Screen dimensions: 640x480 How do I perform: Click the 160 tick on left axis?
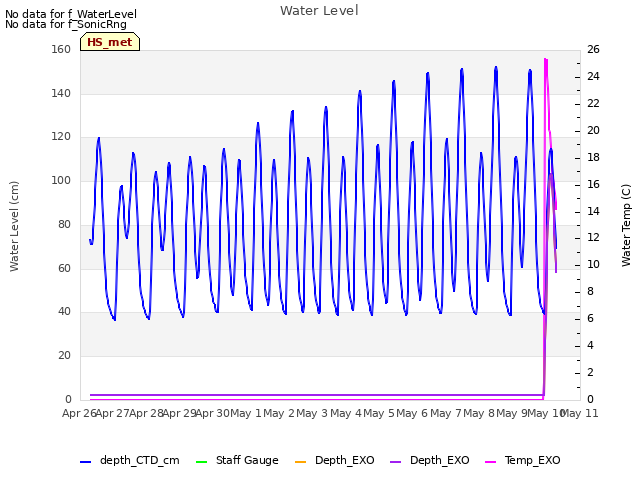click(x=61, y=49)
